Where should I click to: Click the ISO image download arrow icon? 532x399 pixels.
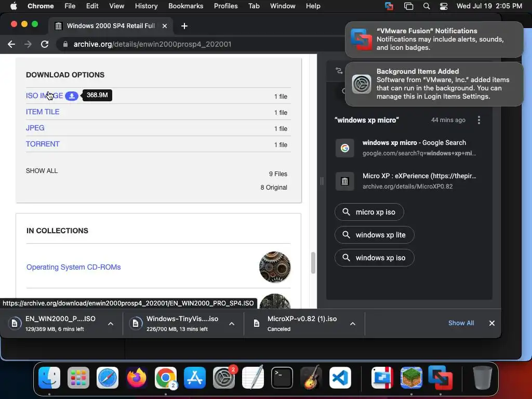(72, 96)
